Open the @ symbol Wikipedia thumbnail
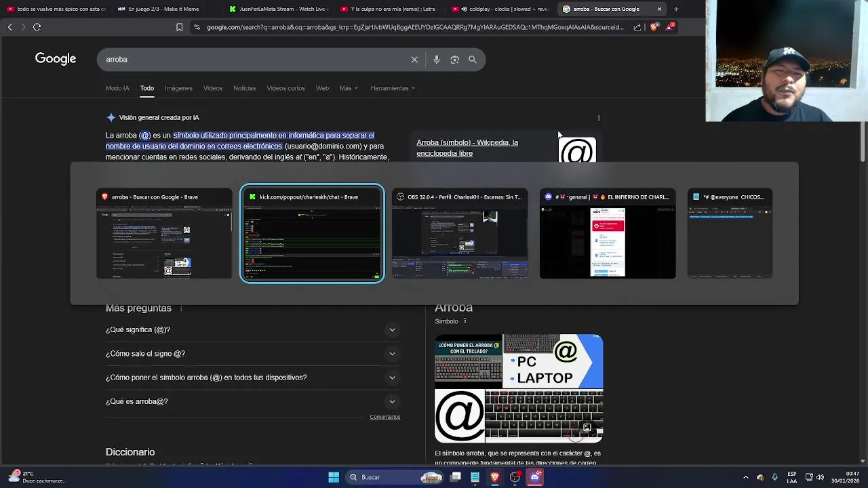This screenshot has height=488, width=868. [x=577, y=150]
